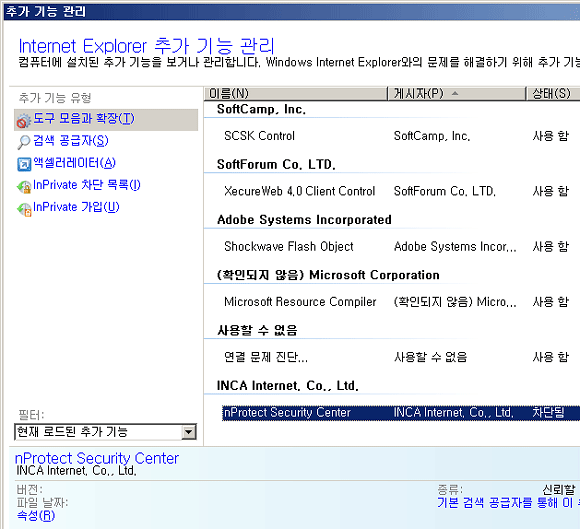
Task: Click the filter combo box arrow button
Action: click(x=189, y=432)
